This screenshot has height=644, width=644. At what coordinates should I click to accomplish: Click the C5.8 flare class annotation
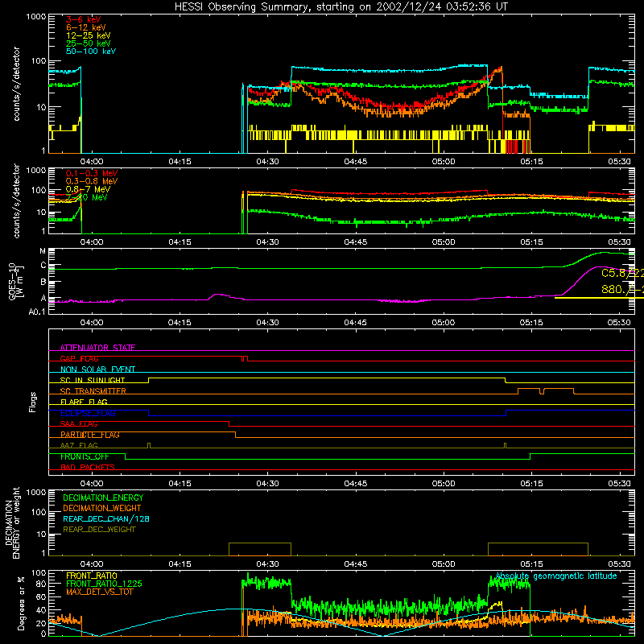pyautogui.click(x=622, y=273)
